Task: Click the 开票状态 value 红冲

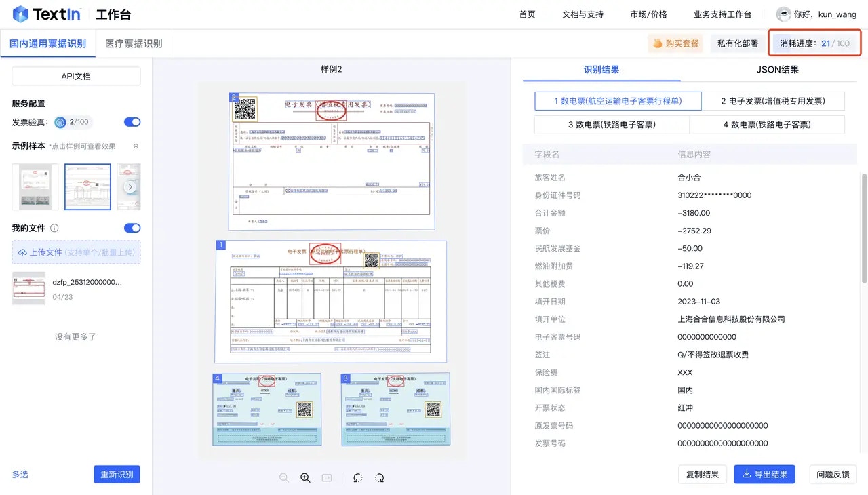Action: 686,408
